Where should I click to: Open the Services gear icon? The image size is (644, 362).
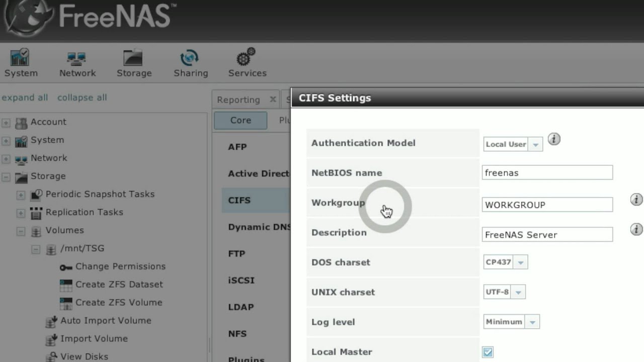pyautogui.click(x=246, y=57)
